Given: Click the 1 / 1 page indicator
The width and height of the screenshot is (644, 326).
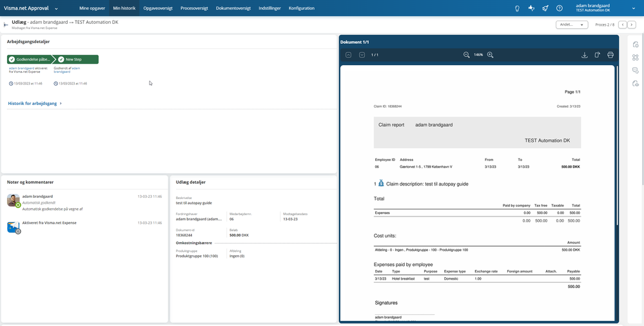Looking at the screenshot, I should (x=375, y=55).
